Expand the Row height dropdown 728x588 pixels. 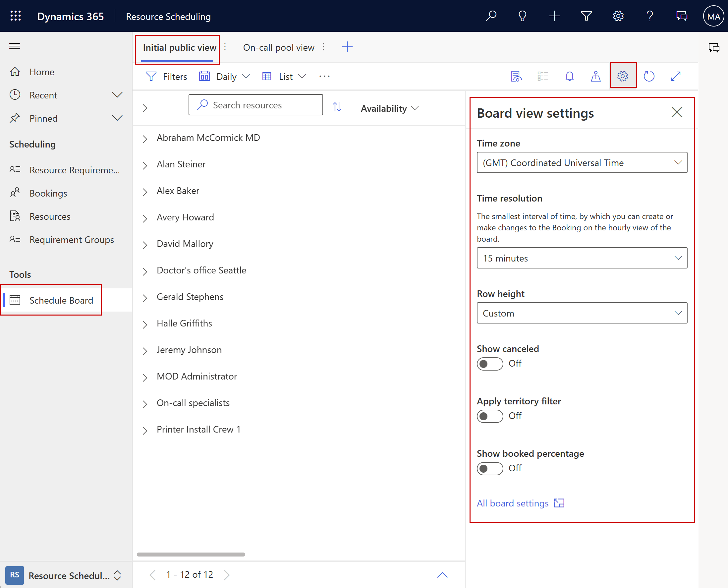tap(677, 313)
